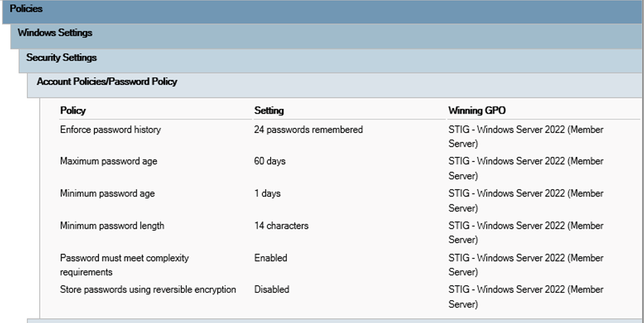Collapse the Windows Settings section

tap(327, 37)
